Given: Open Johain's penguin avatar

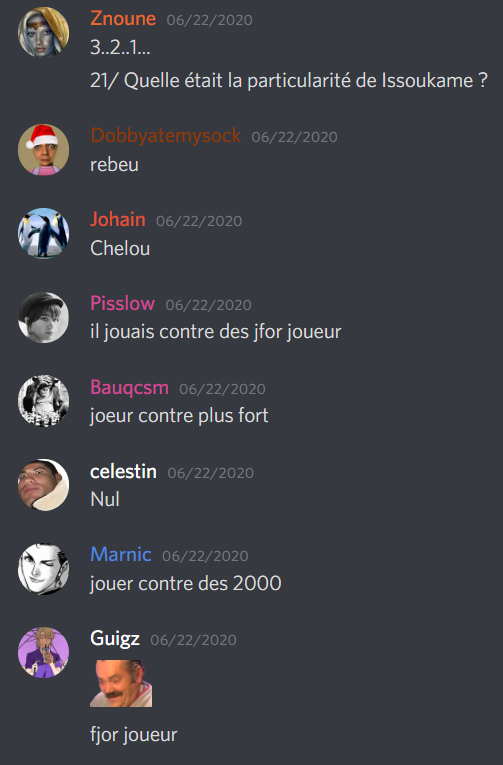Looking at the screenshot, I should click(43, 233).
